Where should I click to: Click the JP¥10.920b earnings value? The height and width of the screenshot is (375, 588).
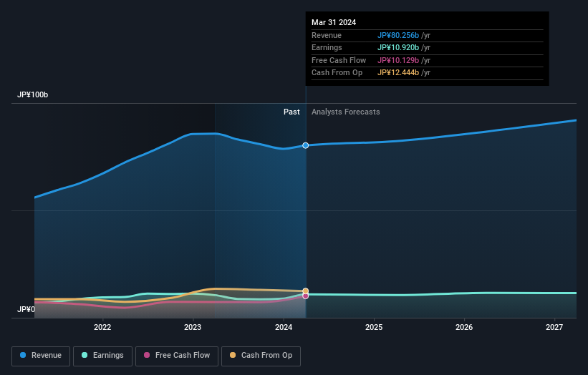point(398,47)
